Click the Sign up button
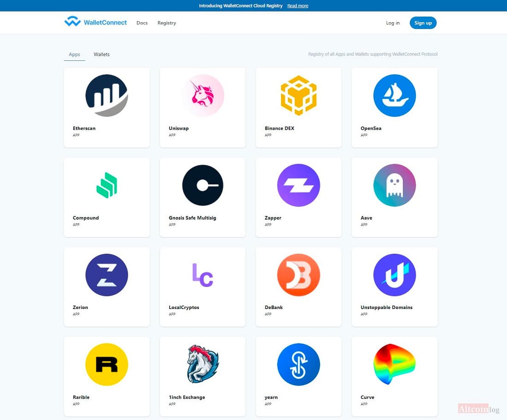507x420 pixels. 423,23
